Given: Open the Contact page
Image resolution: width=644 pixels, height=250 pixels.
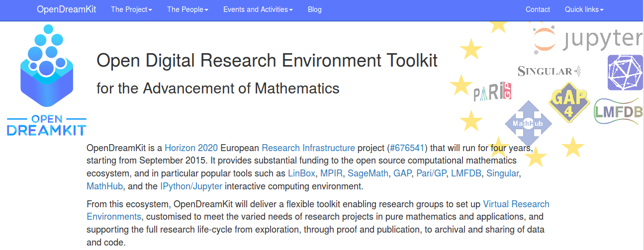Looking at the screenshot, I should [538, 9].
